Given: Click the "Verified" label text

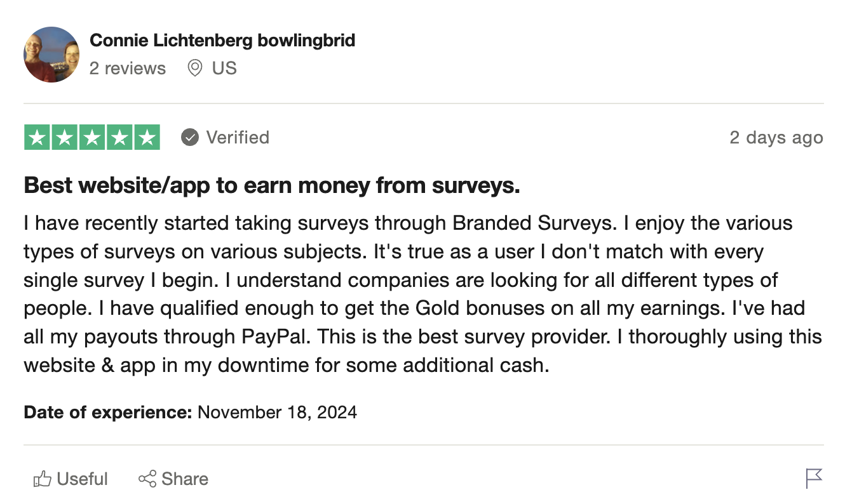Looking at the screenshot, I should tap(238, 137).
